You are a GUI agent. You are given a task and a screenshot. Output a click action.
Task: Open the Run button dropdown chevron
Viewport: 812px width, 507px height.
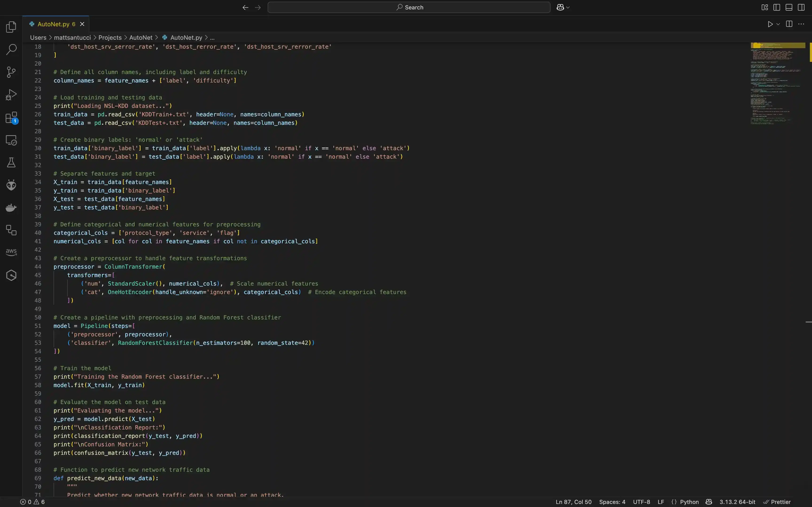click(x=778, y=24)
